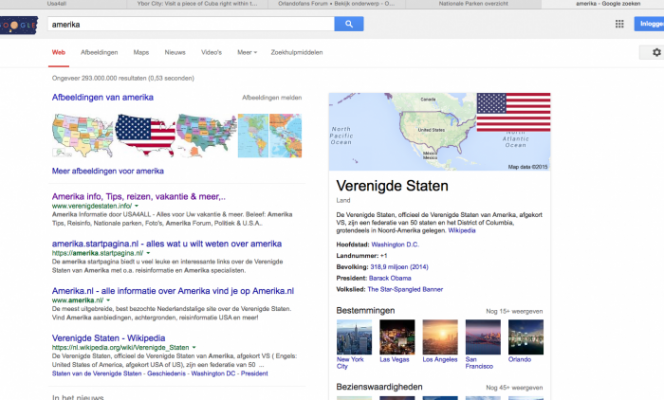Open amerika.startpagina.nl search result
The width and height of the screenshot is (664, 400).
(x=166, y=244)
